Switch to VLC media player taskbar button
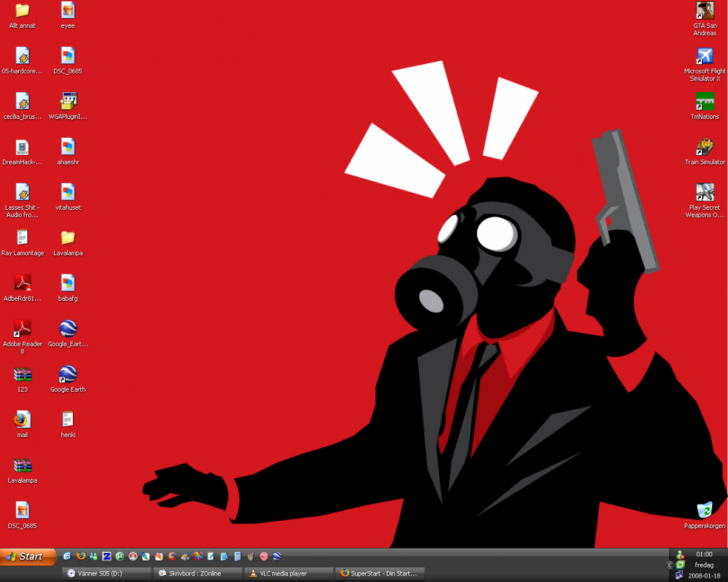 [289, 574]
